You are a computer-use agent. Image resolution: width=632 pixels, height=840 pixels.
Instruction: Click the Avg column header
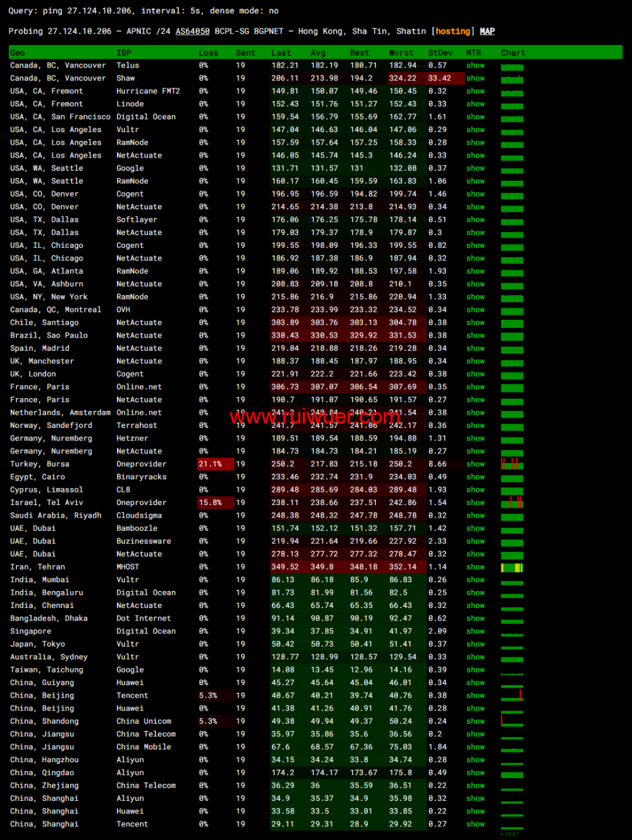(x=318, y=53)
